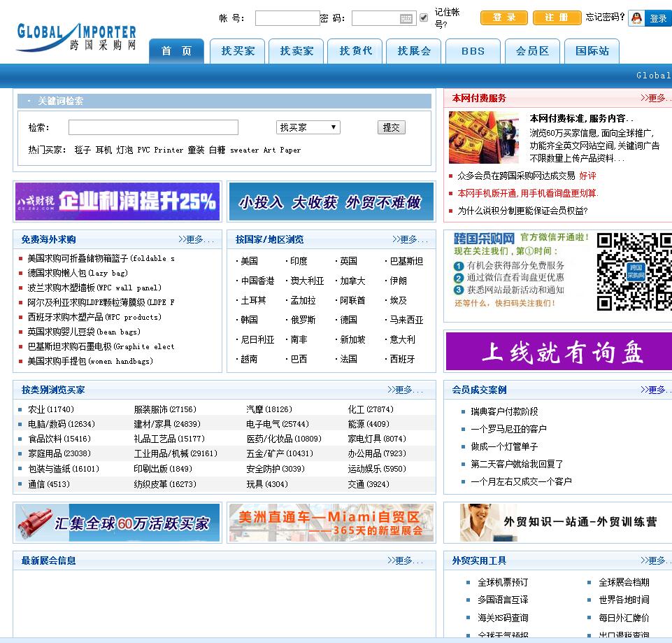Click the paid service money thumbnail
The height and width of the screenshot is (643, 672).
pyautogui.click(x=484, y=137)
